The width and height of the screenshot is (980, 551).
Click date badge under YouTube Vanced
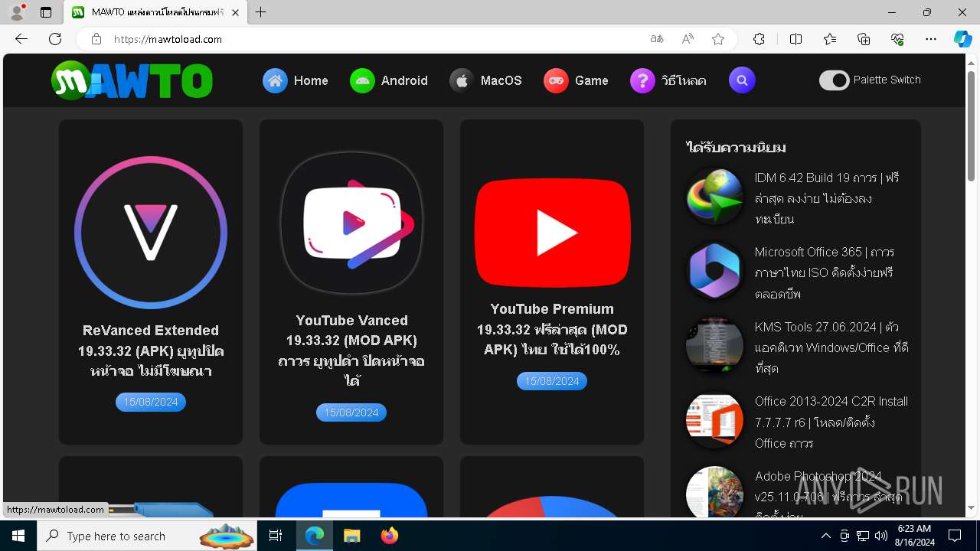point(351,412)
